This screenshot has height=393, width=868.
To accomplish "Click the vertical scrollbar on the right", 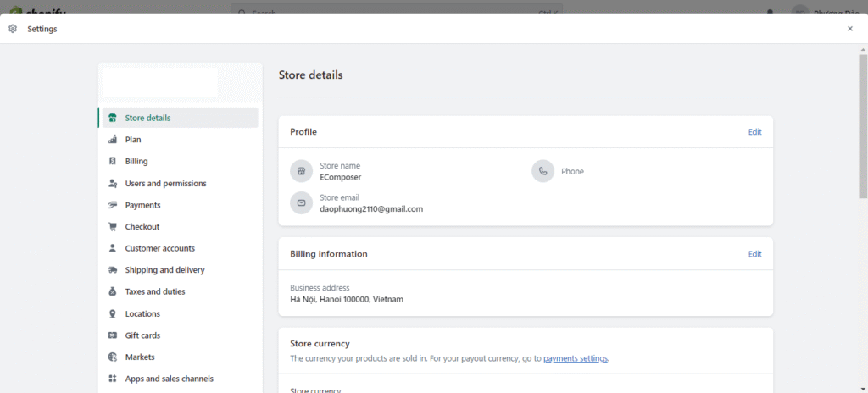I will 862,127.
